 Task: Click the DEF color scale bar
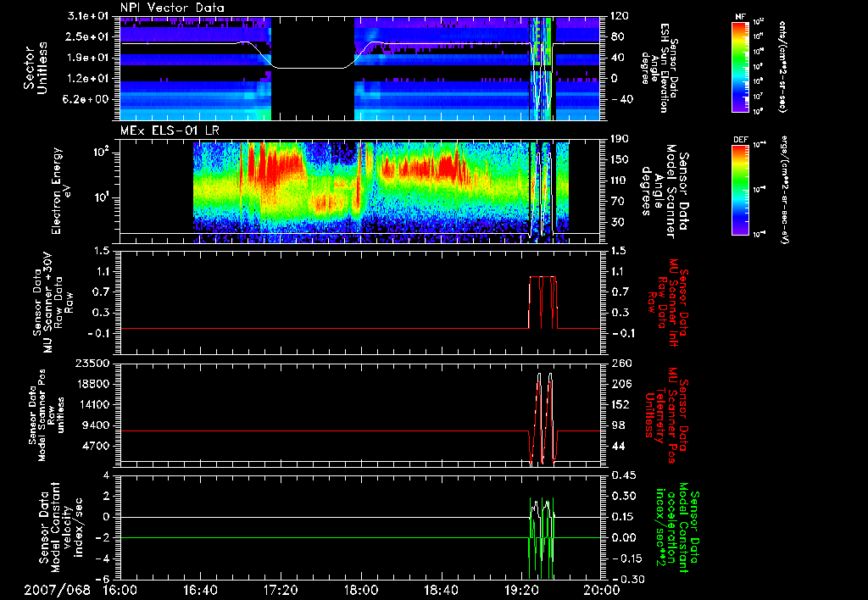pos(741,190)
